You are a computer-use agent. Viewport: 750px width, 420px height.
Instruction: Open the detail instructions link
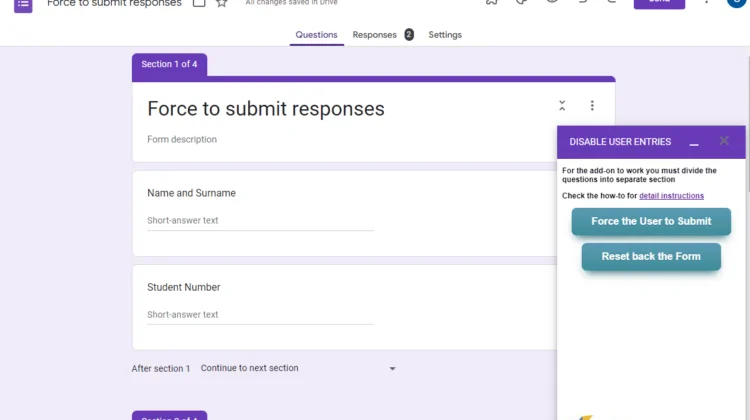671,196
